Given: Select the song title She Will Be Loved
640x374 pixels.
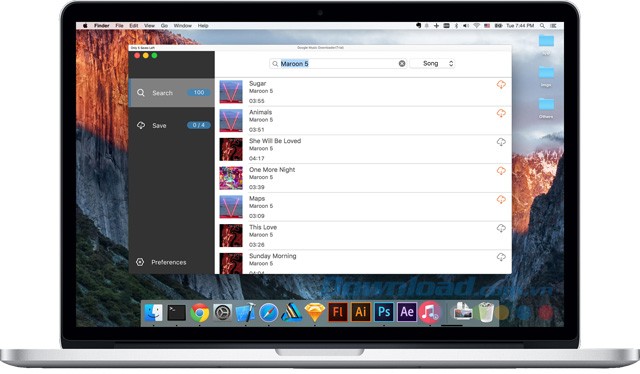Looking at the screenshot, I should tap(275, 141).
